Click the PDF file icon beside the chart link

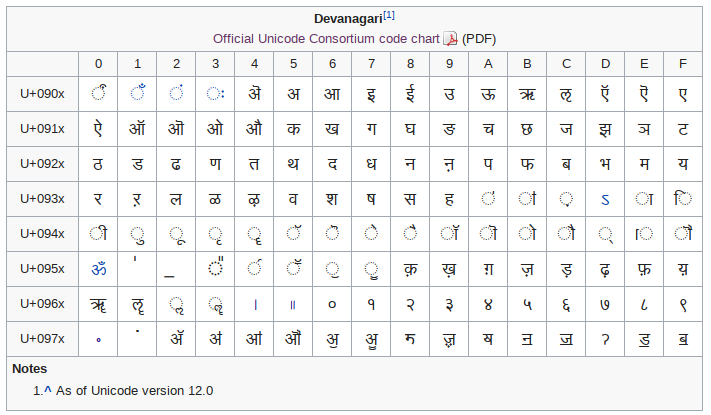click(450, 39)
